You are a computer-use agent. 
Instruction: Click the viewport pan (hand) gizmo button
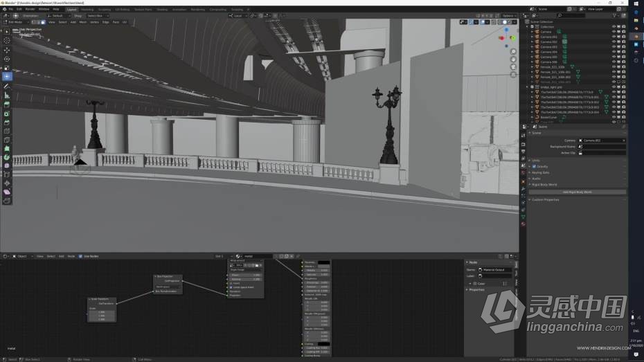point(513,59)
